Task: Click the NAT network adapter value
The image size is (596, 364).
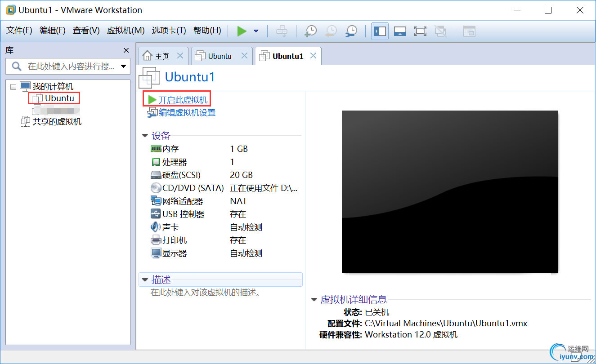Action: coord(238,201)
